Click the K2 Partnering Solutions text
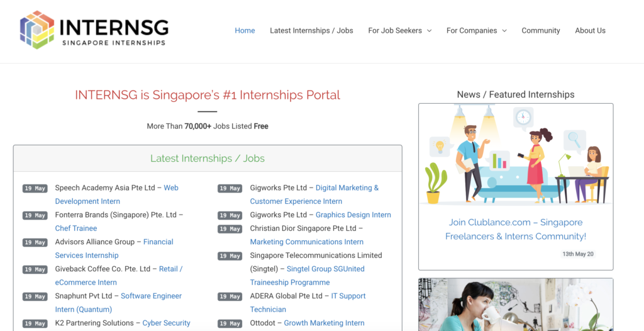The width and height of the screenshot is (644, 331). [94, 323]
